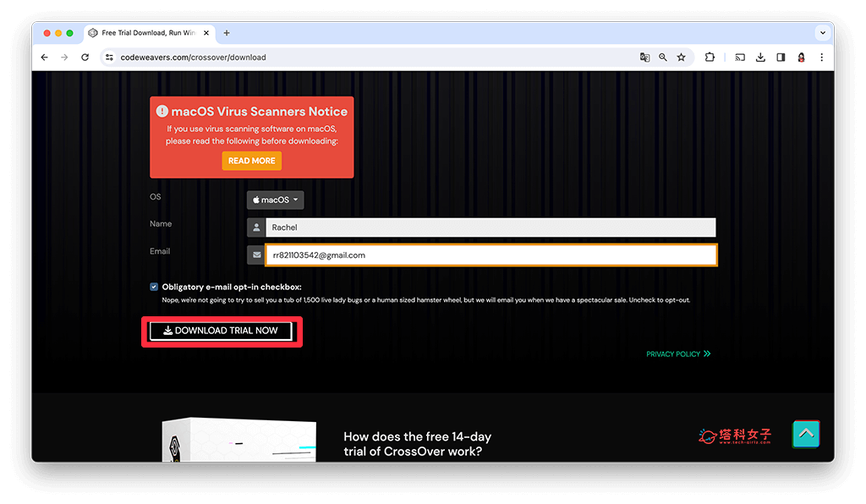Open the Chrome three-dot menu

tap(821, 58)
